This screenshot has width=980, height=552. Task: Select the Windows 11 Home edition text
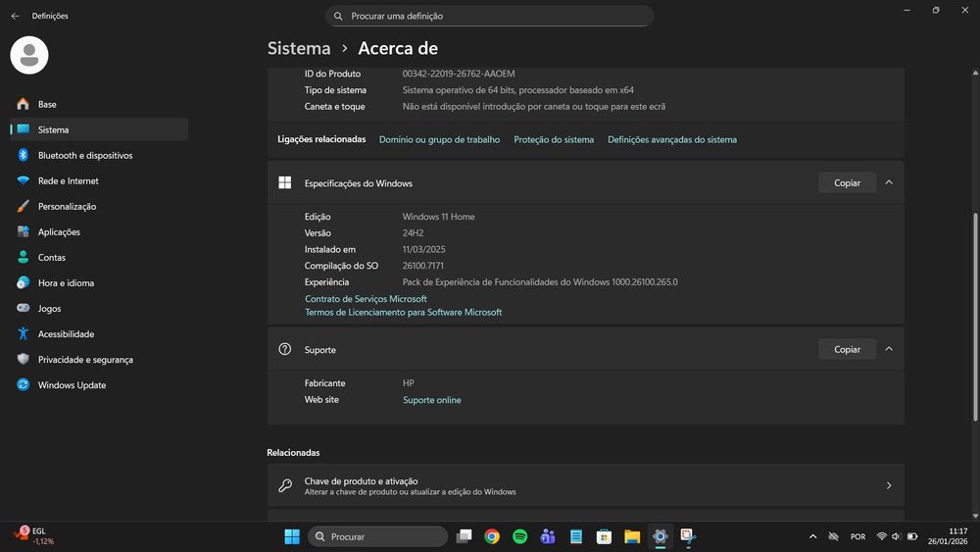(x=439, y=217)
